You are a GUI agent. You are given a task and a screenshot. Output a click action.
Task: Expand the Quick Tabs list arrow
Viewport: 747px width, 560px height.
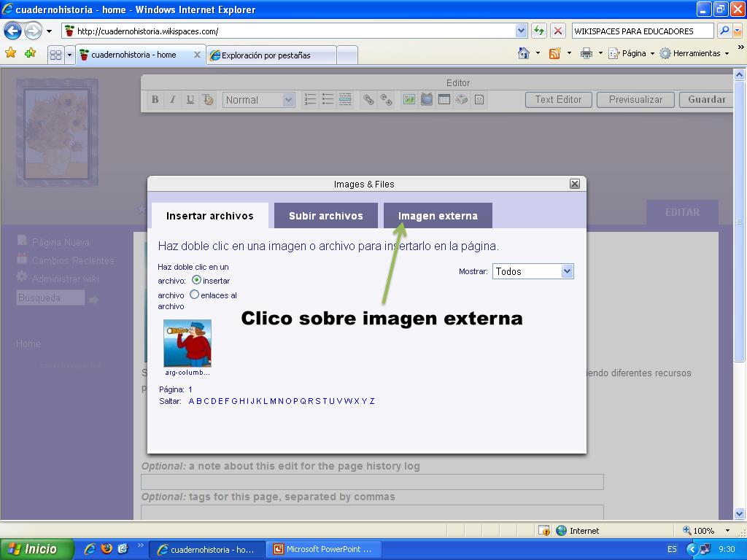click(x=69, y=55)
